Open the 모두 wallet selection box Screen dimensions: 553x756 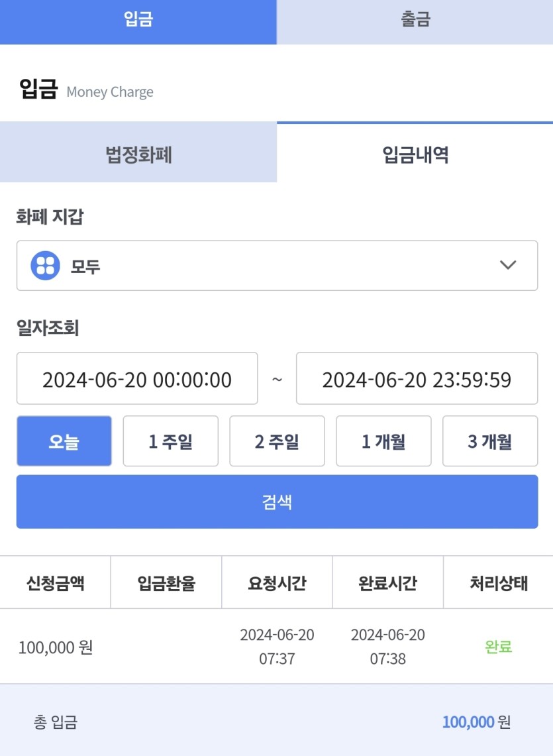click(277, 266)
